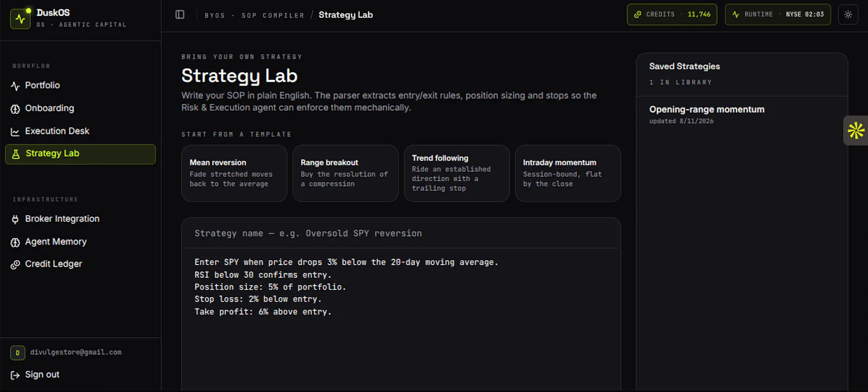Click the 'Position size: 5% of portfolio.' line

click(270, 287)
